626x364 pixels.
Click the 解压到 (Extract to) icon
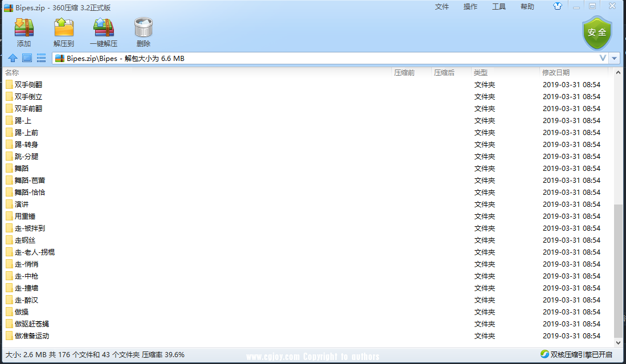coord(63,28)
